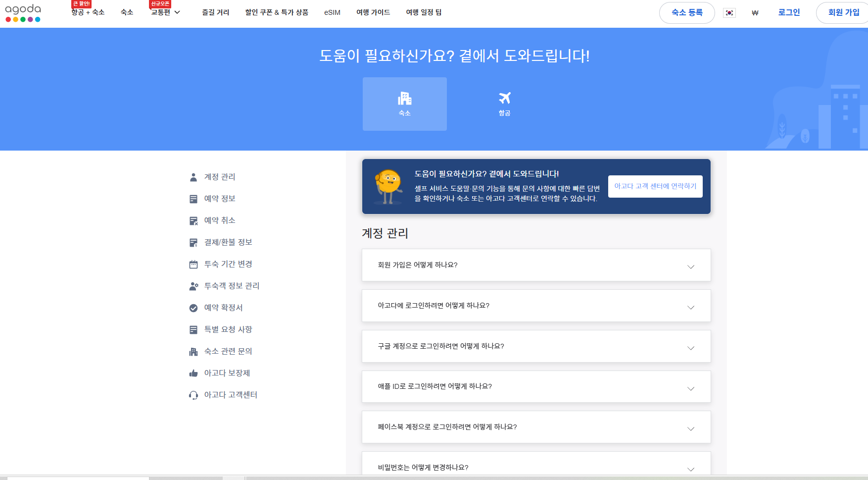Screen dimensions: 868x480
Task: Open the 교통편 dropdown arrow
Action: click(x=177, y=12)
